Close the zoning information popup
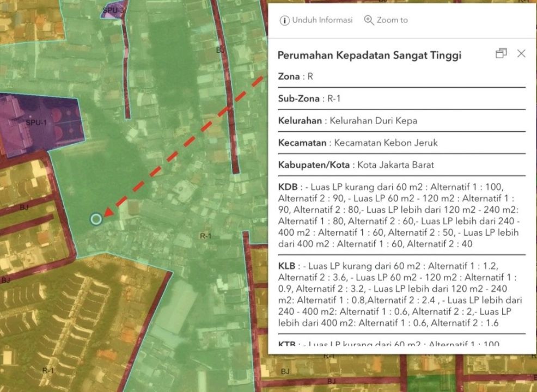 521,53
